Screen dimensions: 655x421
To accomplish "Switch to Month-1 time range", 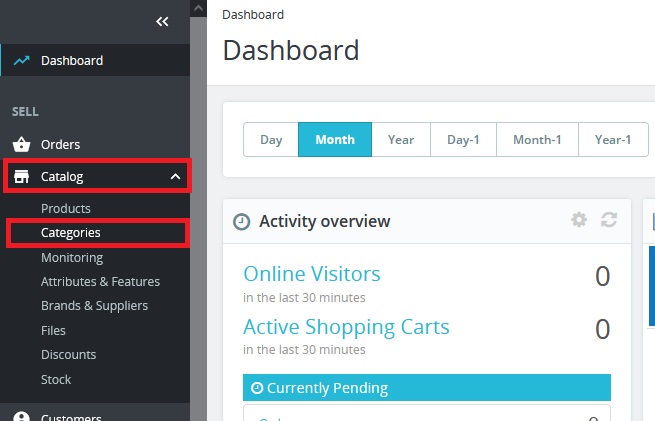I will click(x=537, y=140).
